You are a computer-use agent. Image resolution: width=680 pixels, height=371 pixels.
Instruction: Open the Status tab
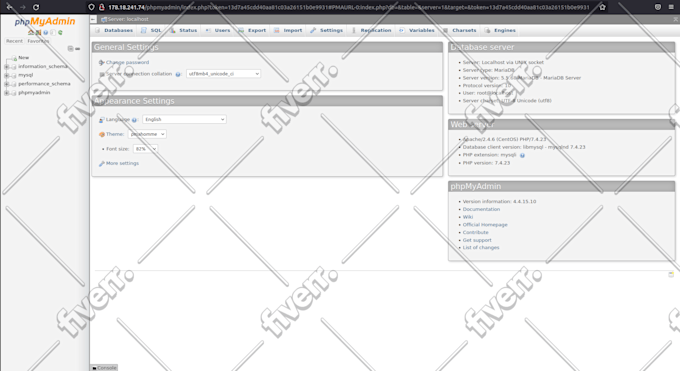(x=183, y=30)
